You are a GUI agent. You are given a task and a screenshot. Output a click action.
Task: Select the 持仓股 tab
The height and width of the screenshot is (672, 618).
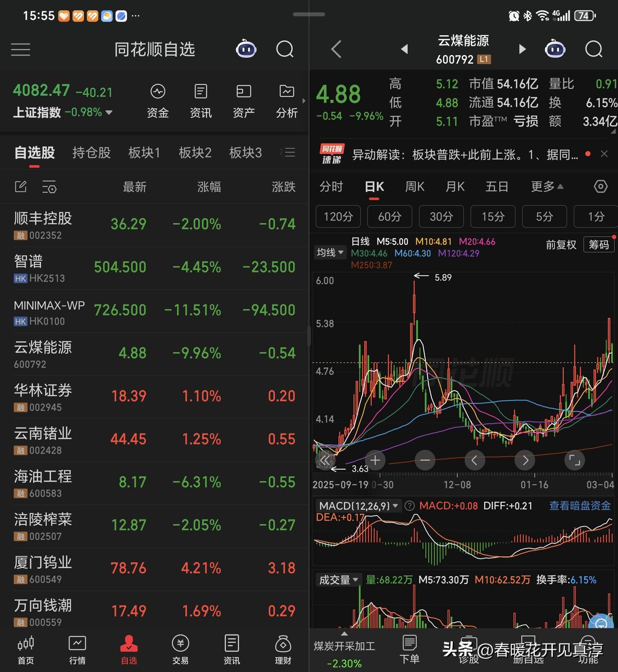(x=91, y=153)
